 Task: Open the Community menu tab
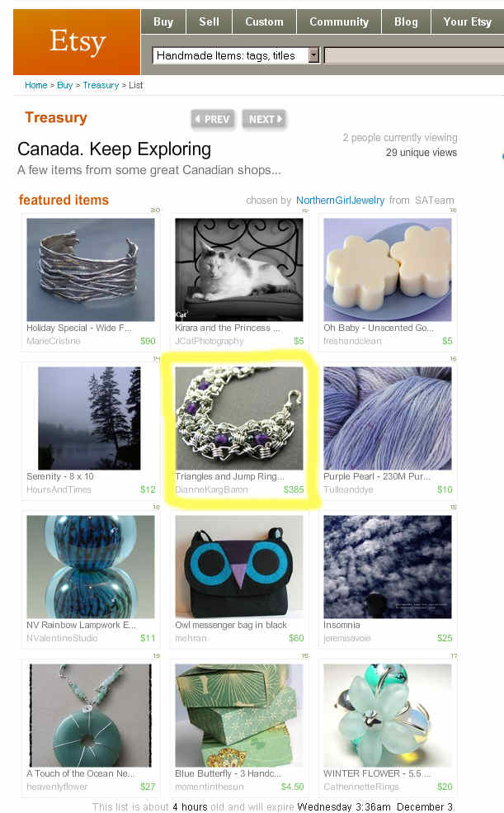[339, 21]
